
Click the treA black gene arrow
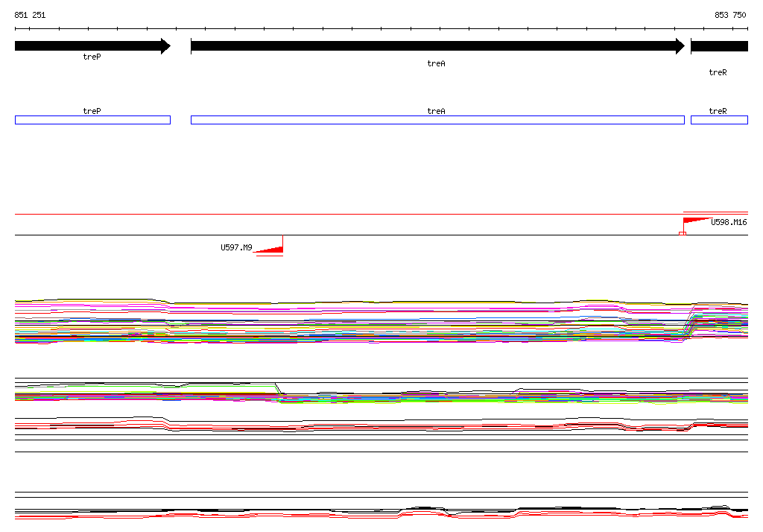pos(438,46)
